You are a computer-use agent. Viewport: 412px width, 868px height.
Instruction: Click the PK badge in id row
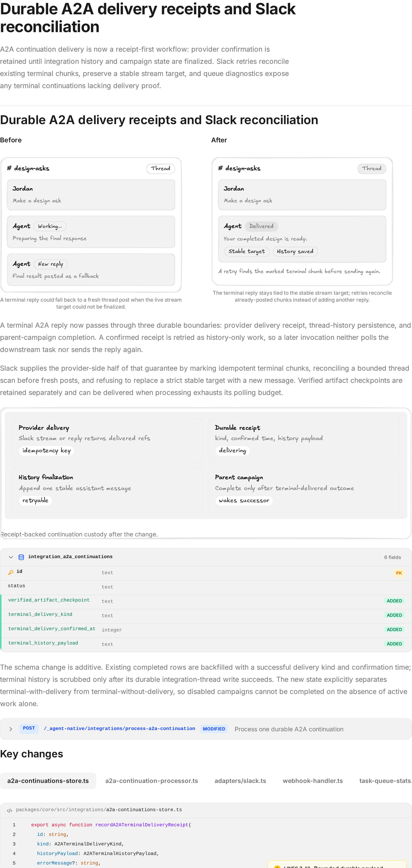click(399, 573)
